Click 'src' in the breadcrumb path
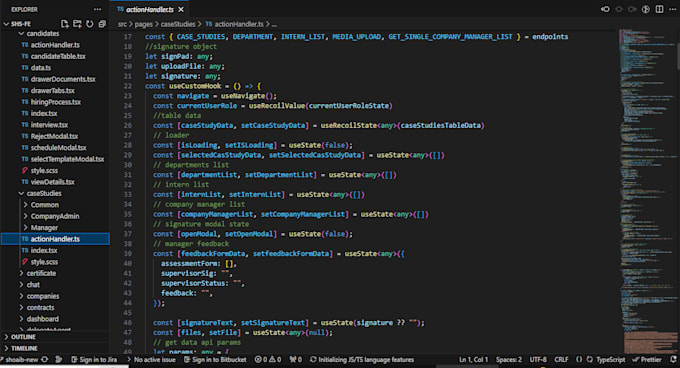 pyautogui.click(x=122, y=24)
